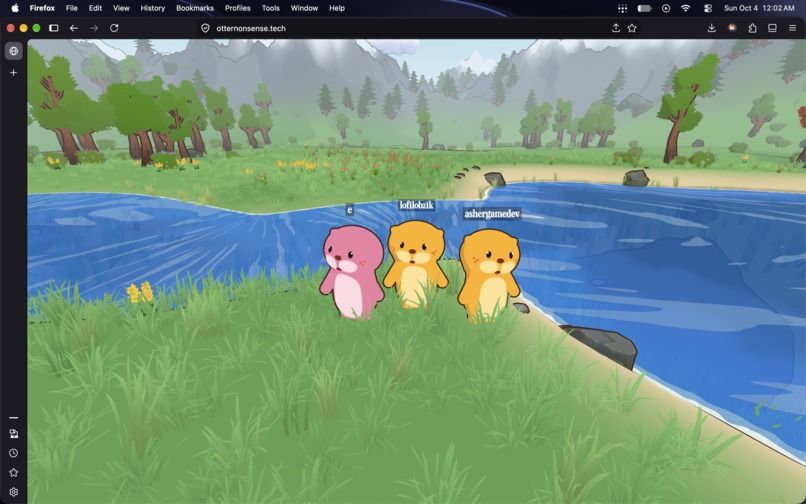This screenshot has height=504, width=806.
Task: Open synced tabs sidebar icon
Action: pos(14,434)
